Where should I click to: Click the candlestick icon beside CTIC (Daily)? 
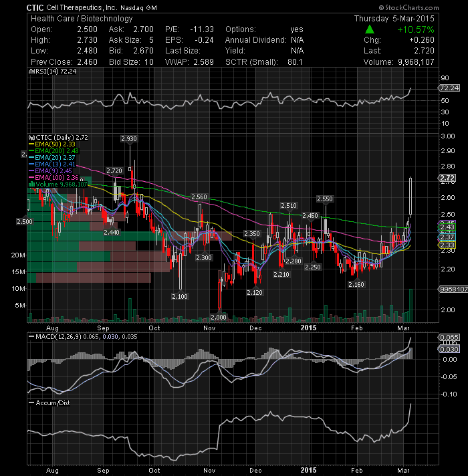[31, 138]
